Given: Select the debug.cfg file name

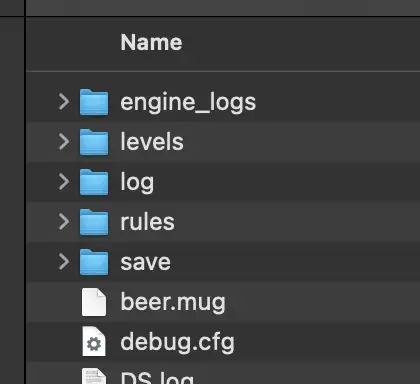Looking at the screenshot, I should [177, 343].
